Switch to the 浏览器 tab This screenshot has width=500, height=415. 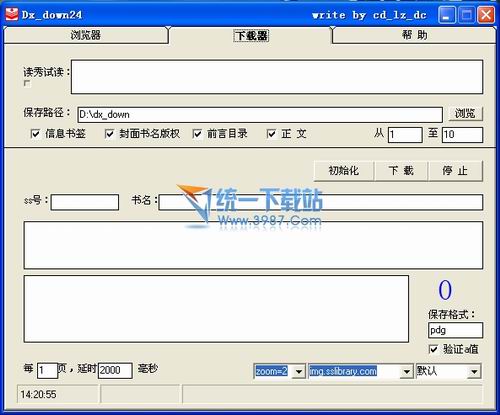point(86,35)
